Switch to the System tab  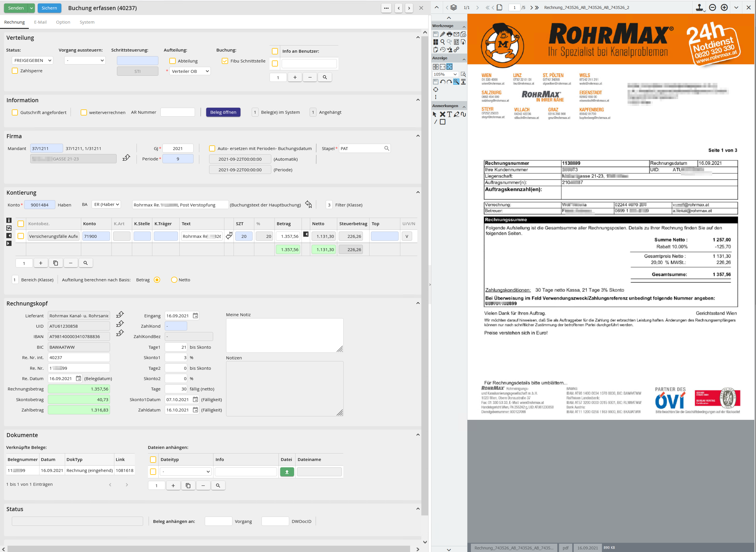(87, 22)
